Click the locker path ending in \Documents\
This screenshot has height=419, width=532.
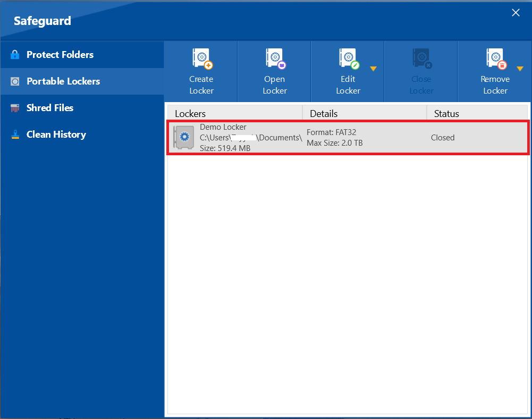pos(251,138)
